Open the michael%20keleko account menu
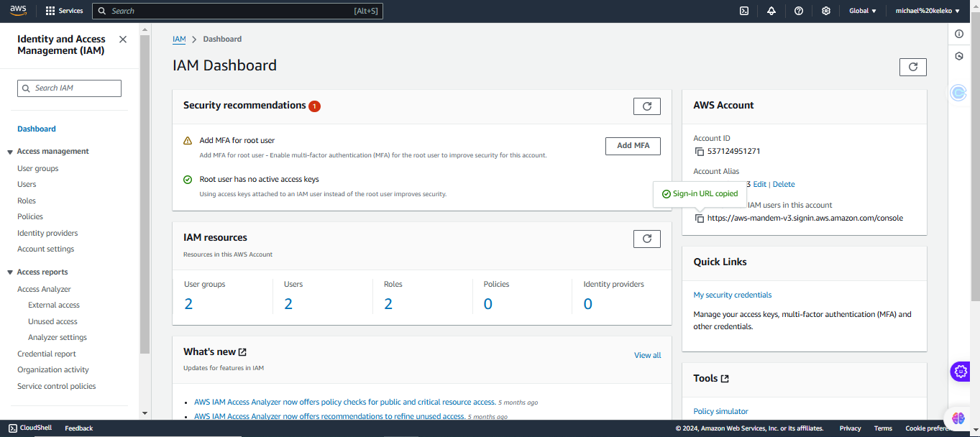The image size is (980, 437). click(928, 11)
